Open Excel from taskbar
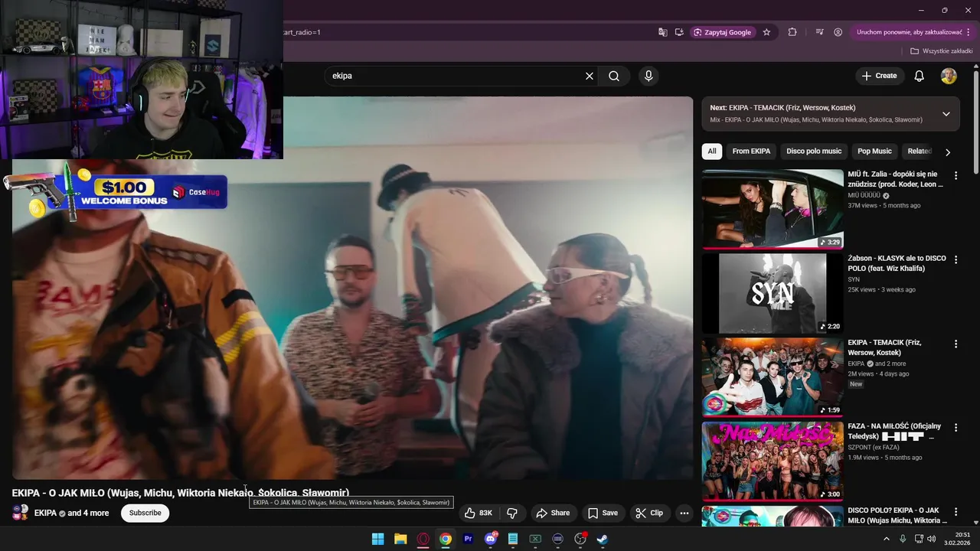This screenshot has height=551, width=980. click(x=535, y=539)
